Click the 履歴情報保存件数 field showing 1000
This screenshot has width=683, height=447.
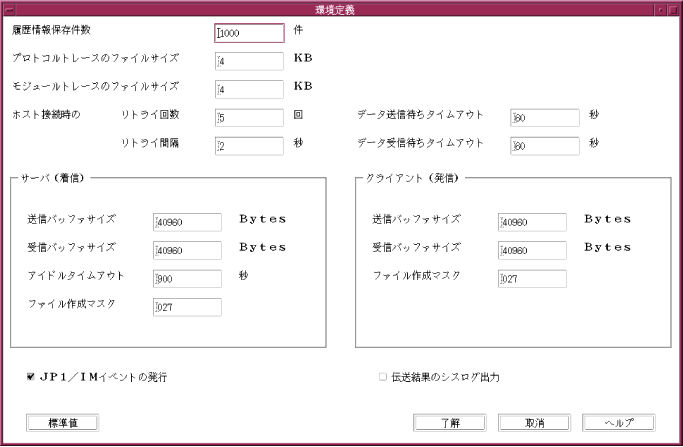click(249, 33)
